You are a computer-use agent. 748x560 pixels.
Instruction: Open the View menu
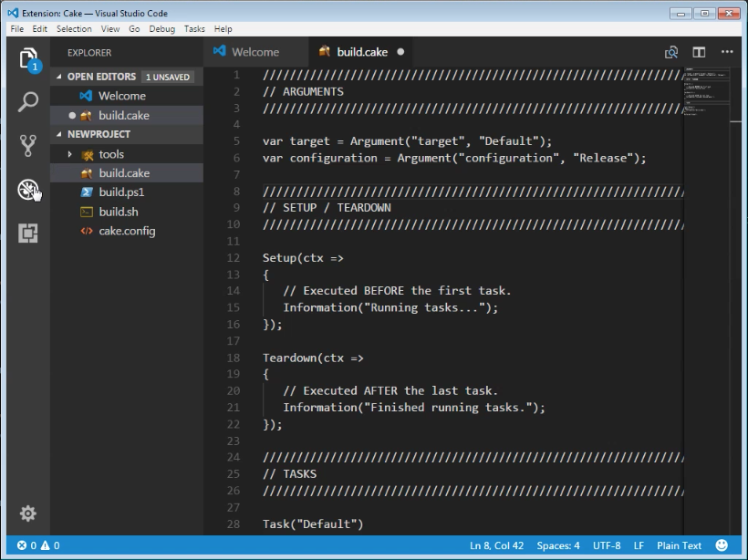(110, 28)
